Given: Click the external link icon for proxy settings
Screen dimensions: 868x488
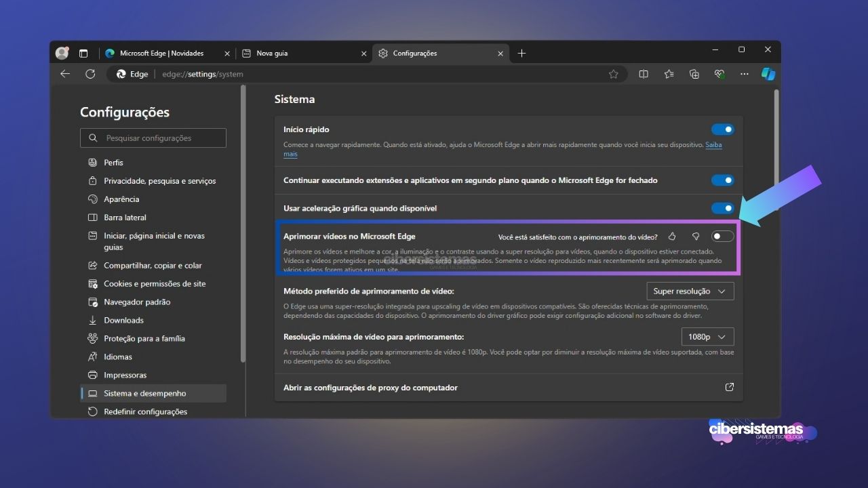Looking at the screenshot, I should pos(730,387).
